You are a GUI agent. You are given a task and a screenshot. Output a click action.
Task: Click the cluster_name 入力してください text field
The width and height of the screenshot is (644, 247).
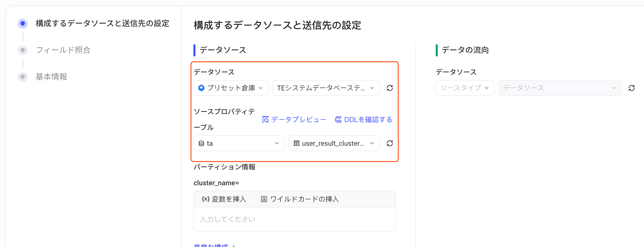pos(295,219)
